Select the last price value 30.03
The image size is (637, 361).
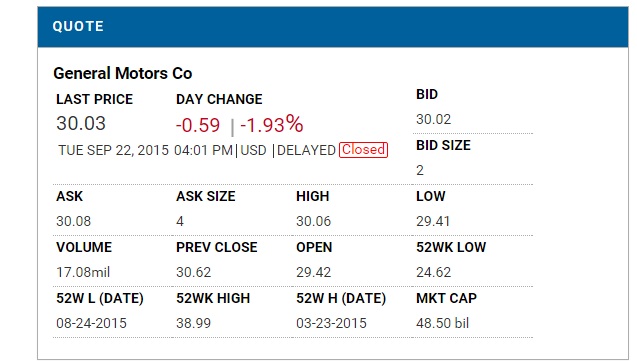pos(81,123)
